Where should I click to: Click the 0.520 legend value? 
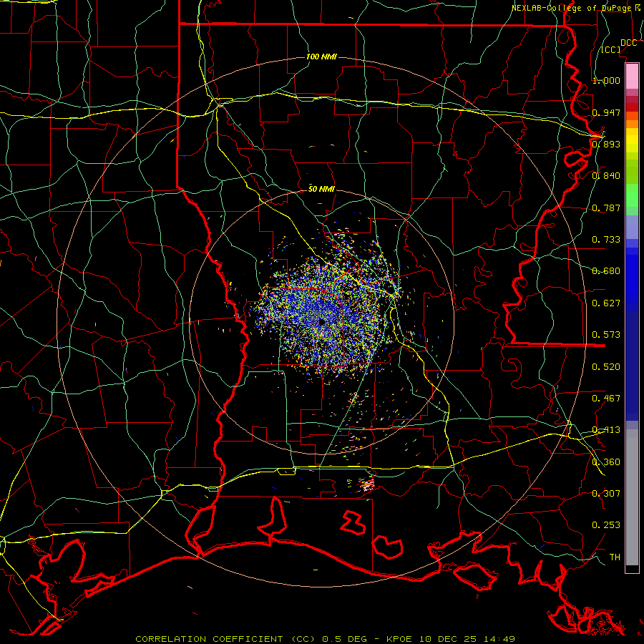tap(606, 366)
